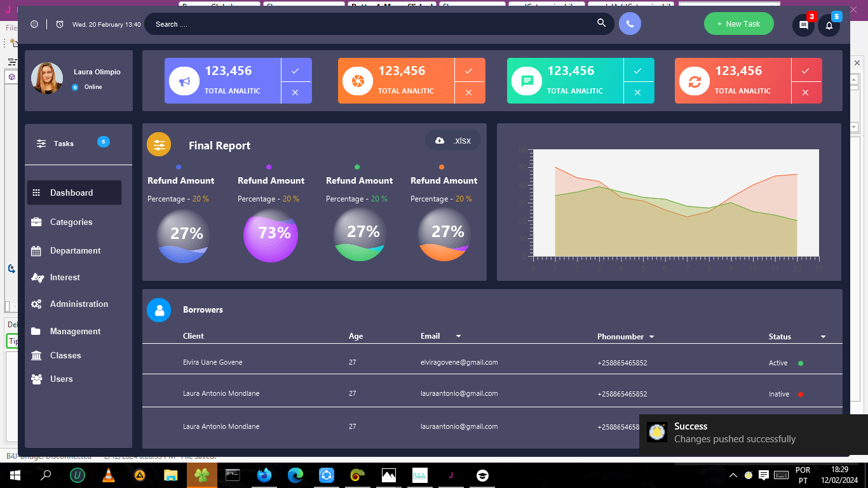
Task: Open the Phonnumber column dropdown arrow
Action: (x=651, y=337)
